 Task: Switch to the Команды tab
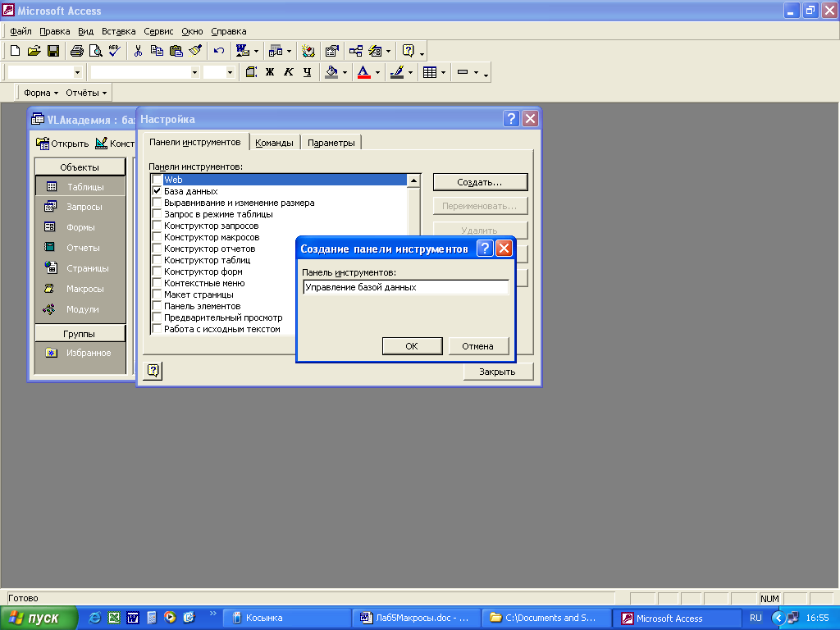click(274, 143)
